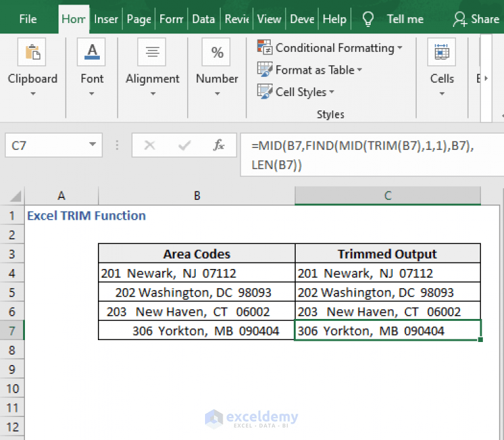Open the Alignment group icon
504x440 pixels.
(x=152, y=52)
